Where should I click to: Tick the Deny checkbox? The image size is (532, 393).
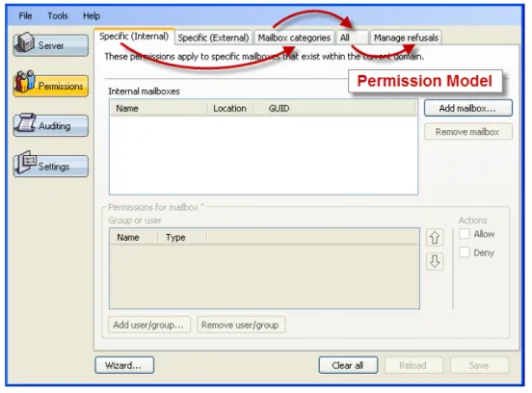(465, 252)
